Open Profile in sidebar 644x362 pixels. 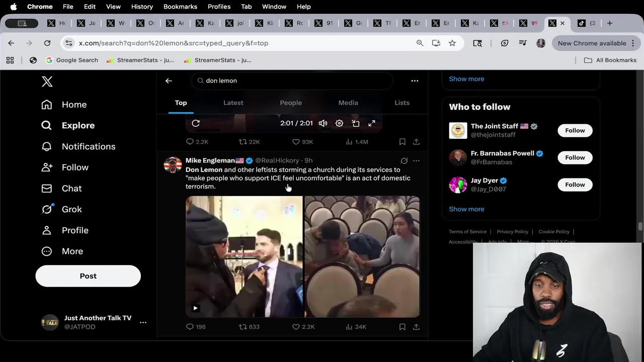pyautogui.click(x=65, y=230)
